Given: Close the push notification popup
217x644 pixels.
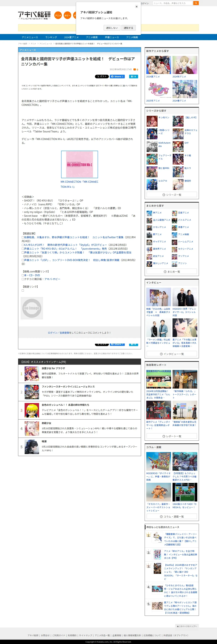Looking at the screenshot, I should pyautogui.click(x=137, y=7).
